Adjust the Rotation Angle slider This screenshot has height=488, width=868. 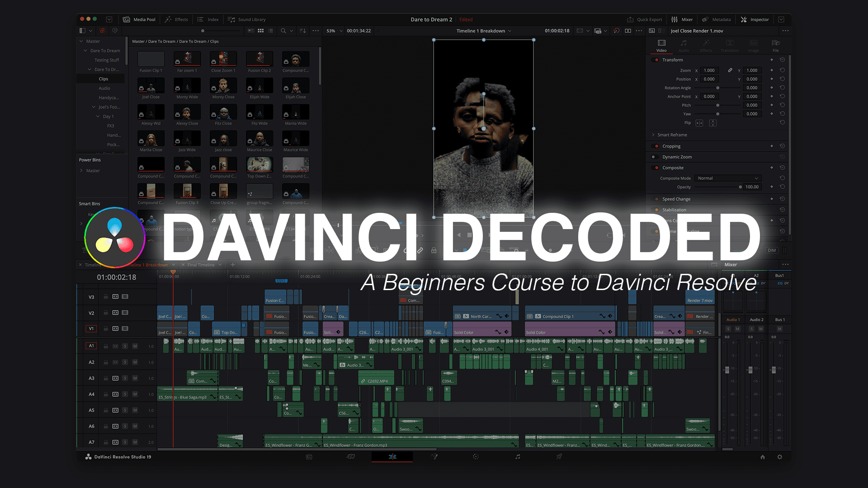tap(717, 88)
